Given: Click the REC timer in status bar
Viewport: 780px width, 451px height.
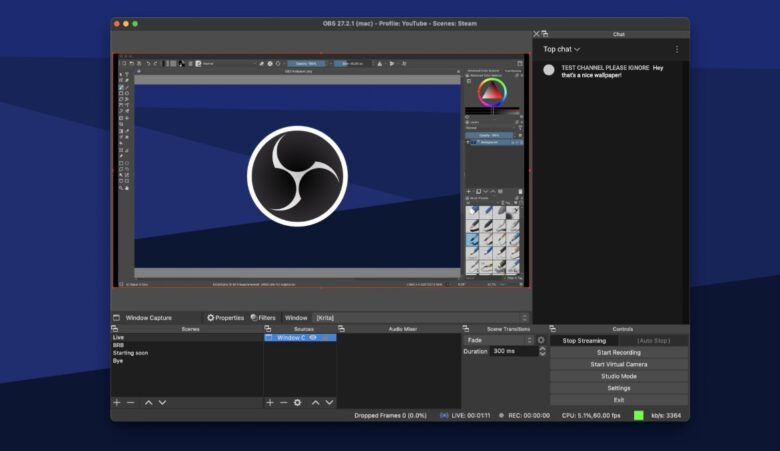Looking at the screenshot, I should click(529, 415).
